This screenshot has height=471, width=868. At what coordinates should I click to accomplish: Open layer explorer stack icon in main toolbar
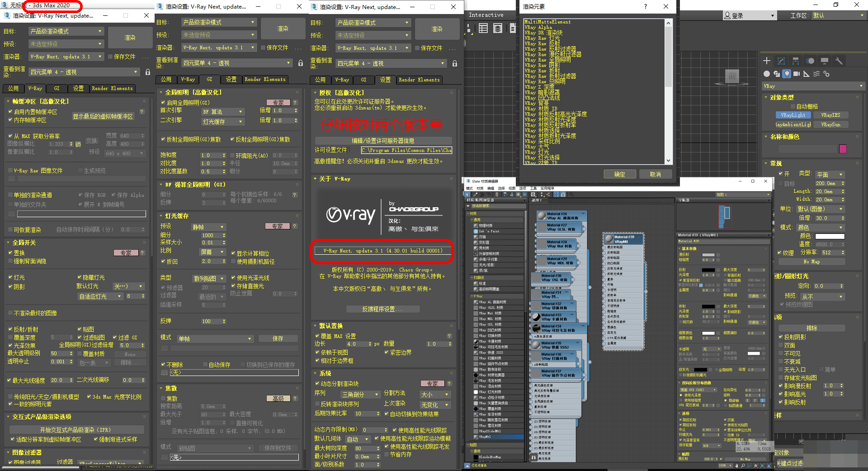(x=498, y=29)
